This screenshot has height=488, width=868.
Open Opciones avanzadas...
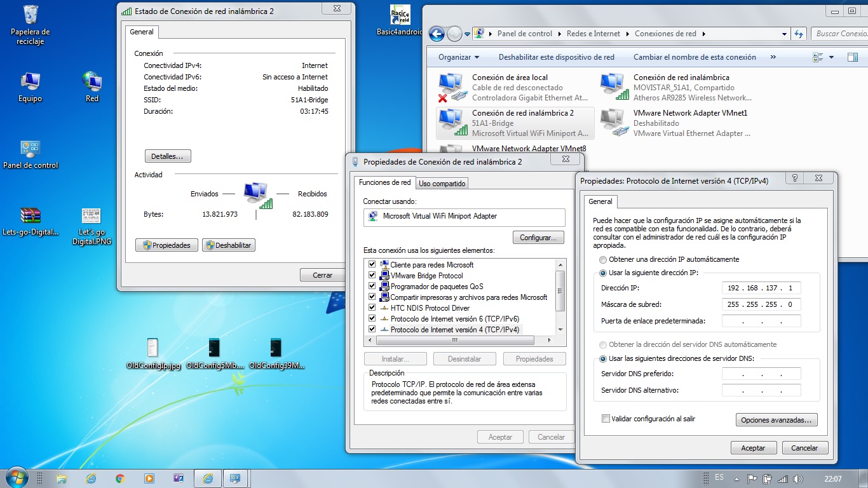click(x=776, y=420)
